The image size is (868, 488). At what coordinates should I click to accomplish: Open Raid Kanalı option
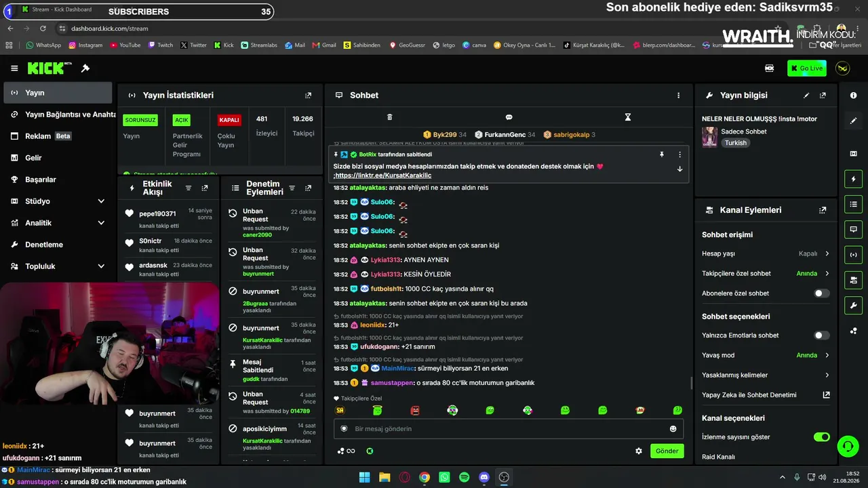(x=718, y=457)
